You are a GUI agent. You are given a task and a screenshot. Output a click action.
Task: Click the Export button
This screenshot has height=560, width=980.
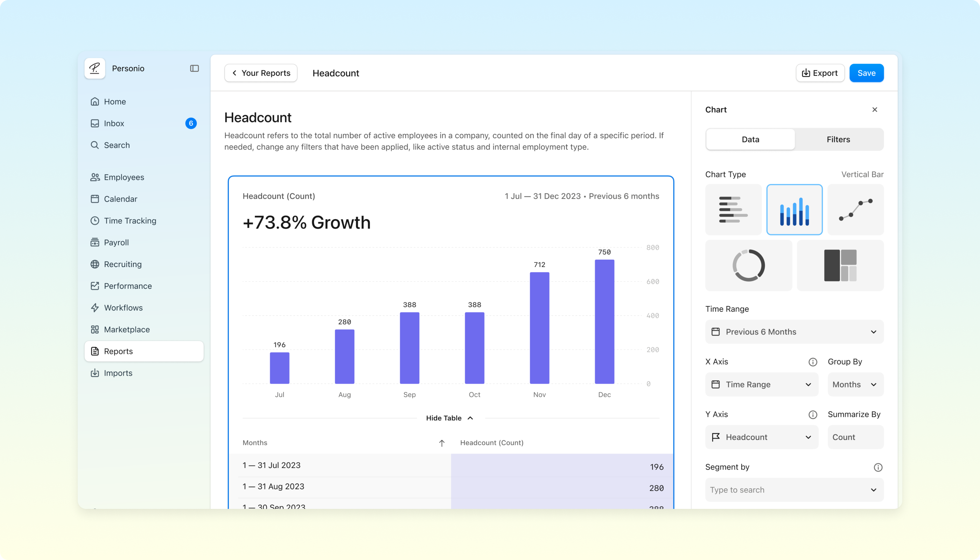pyautogui.click(x=820, y=73)
